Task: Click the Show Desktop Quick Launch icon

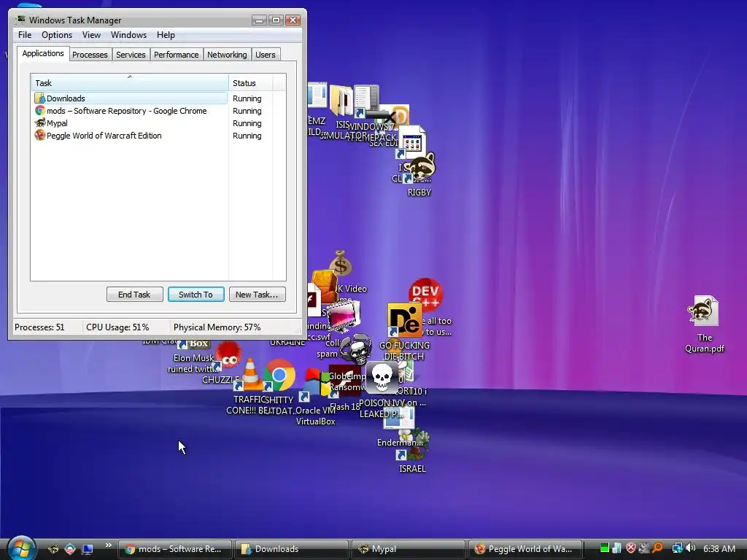Action: [88, 549]
